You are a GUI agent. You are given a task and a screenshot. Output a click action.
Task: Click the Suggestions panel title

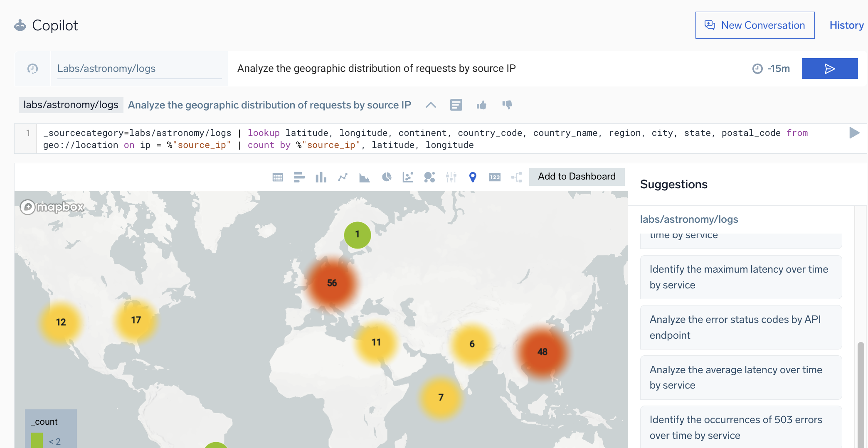[x=673, y=185]
